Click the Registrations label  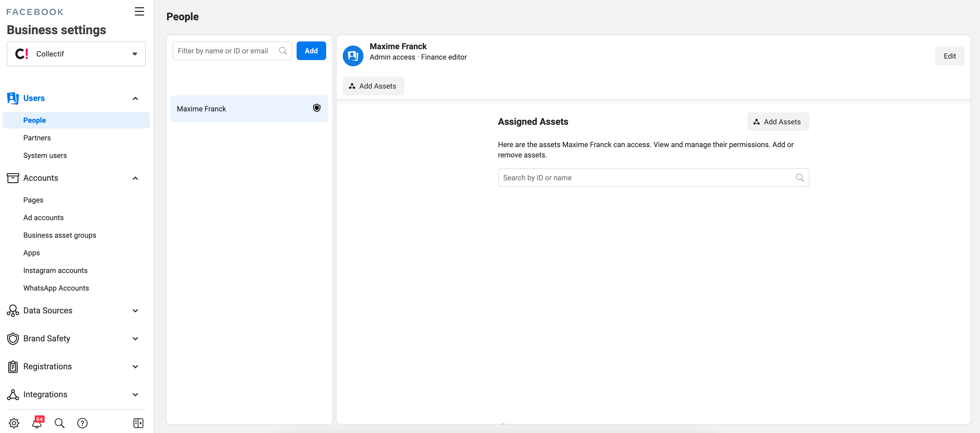pos(47,366)
